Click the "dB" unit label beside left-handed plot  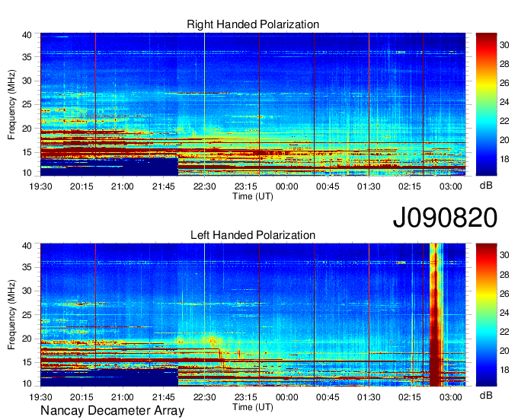[486, 395]
